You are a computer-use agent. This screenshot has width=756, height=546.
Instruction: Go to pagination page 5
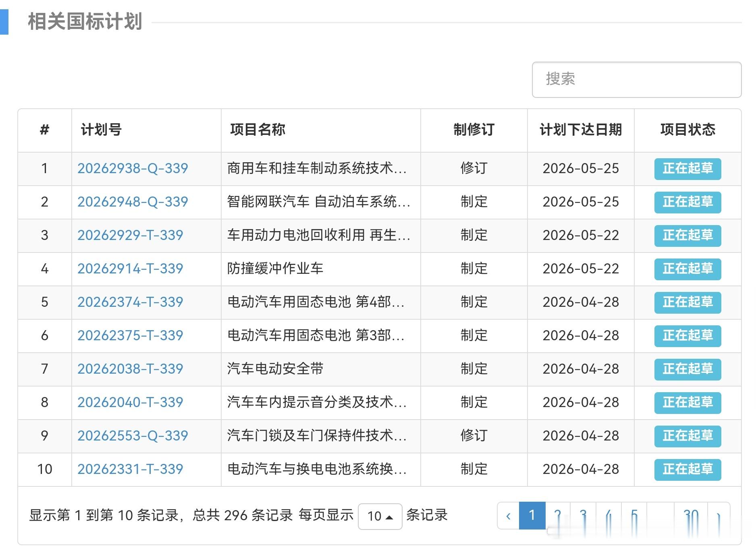coord(634,515)
